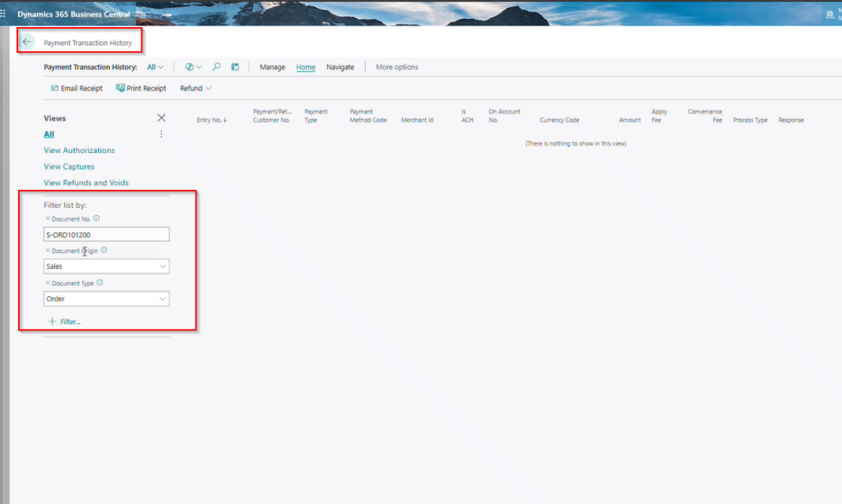This screenshot has width=842, height=504.
Task: Select the Print Receipt action
Action: click(x=139, y=88)
